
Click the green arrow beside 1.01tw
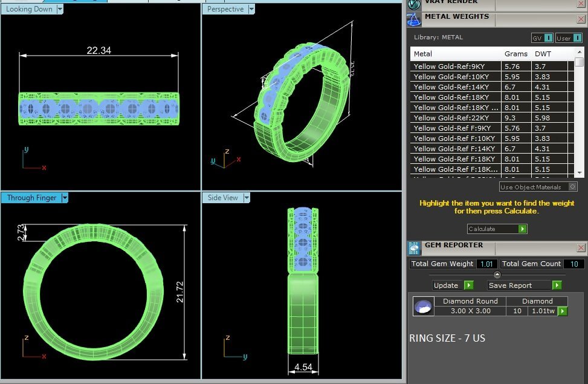pyautogui.click(x=563, y=311)
